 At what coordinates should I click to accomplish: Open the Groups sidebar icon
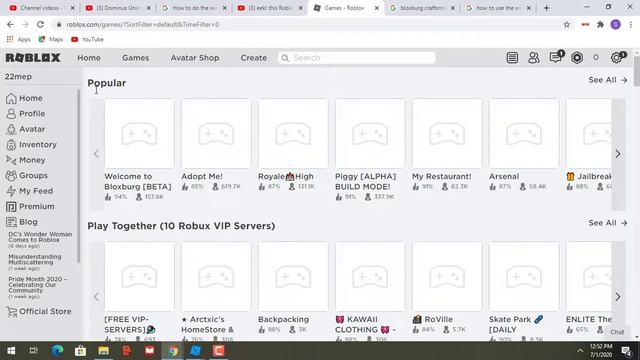coord(11,176)
